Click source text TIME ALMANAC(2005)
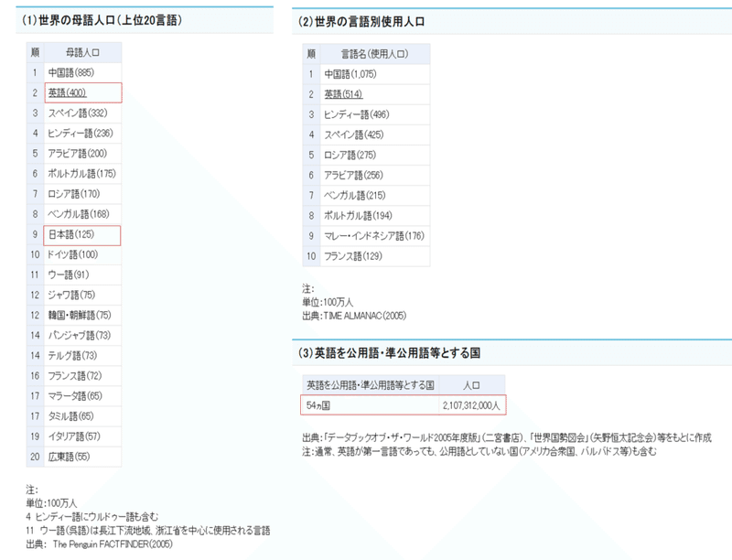 coord(364,316)
